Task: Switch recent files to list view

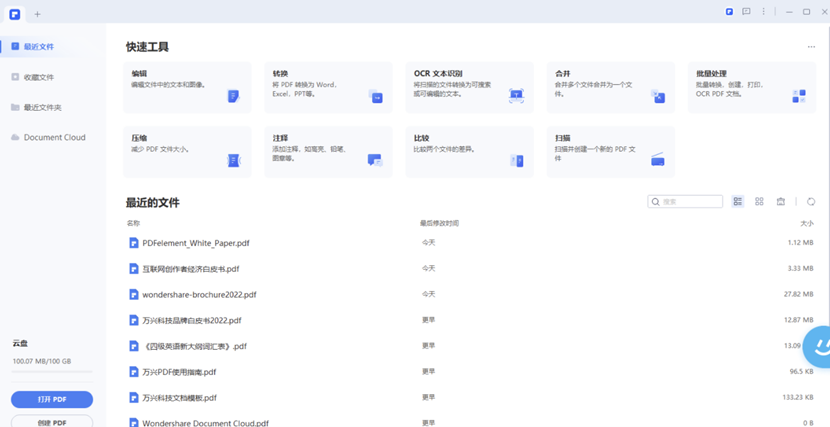Action: click(x=738, y=202)
